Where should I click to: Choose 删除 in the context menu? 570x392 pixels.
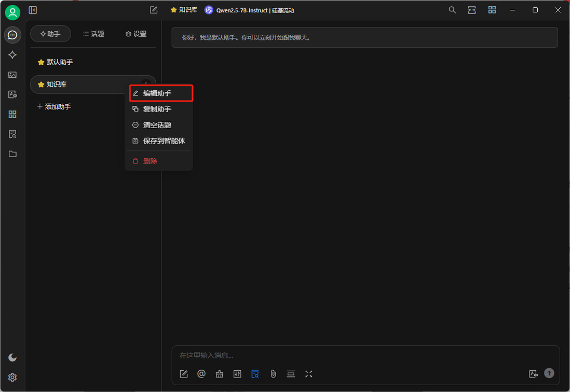pos(150,161)
